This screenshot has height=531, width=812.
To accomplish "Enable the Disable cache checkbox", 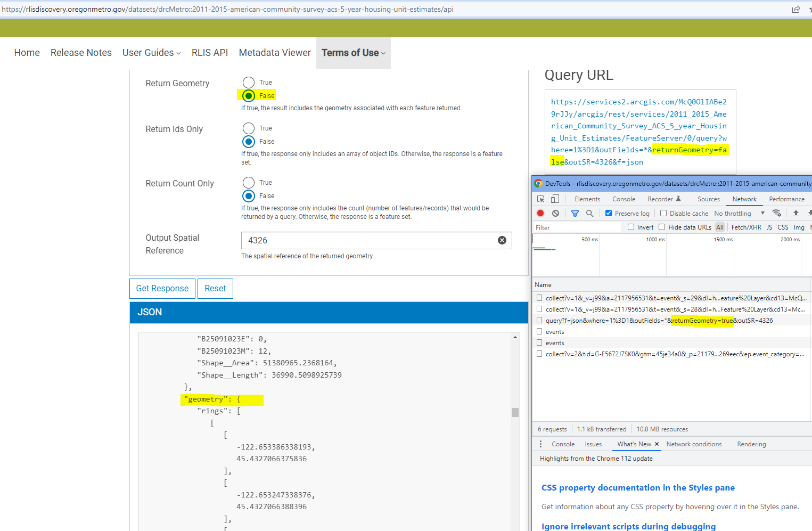I will pyautogui.click(x=663, y=213).
